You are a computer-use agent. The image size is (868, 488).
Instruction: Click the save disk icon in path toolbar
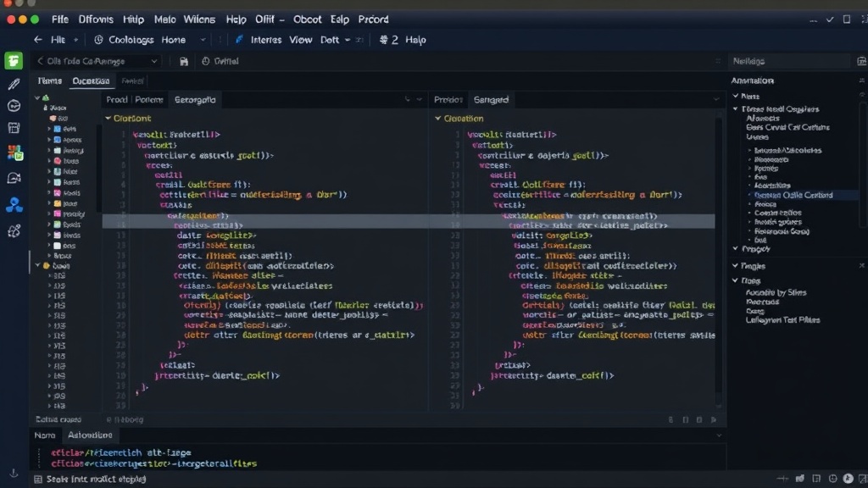[184, 61]
